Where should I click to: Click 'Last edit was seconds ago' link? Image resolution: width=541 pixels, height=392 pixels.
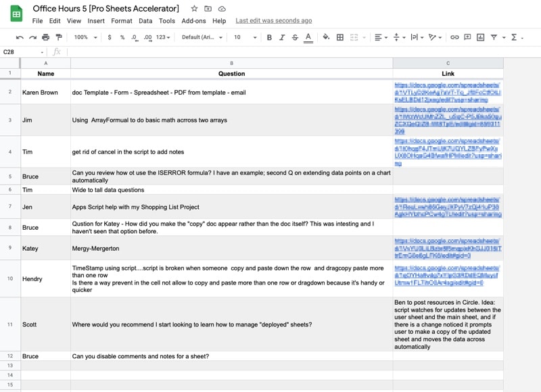274,21
